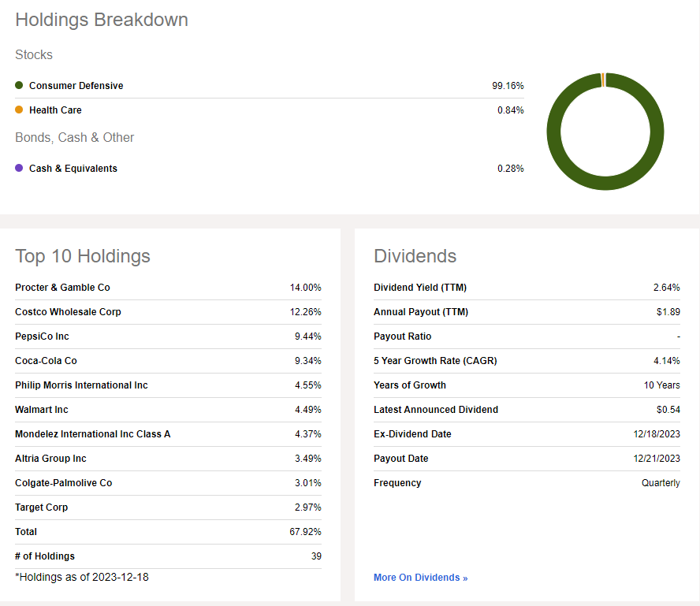The height and width of the screenshot is (606, 700).
Task: Click the Holdings Breakdown heading
Action: tap(102, 20)
